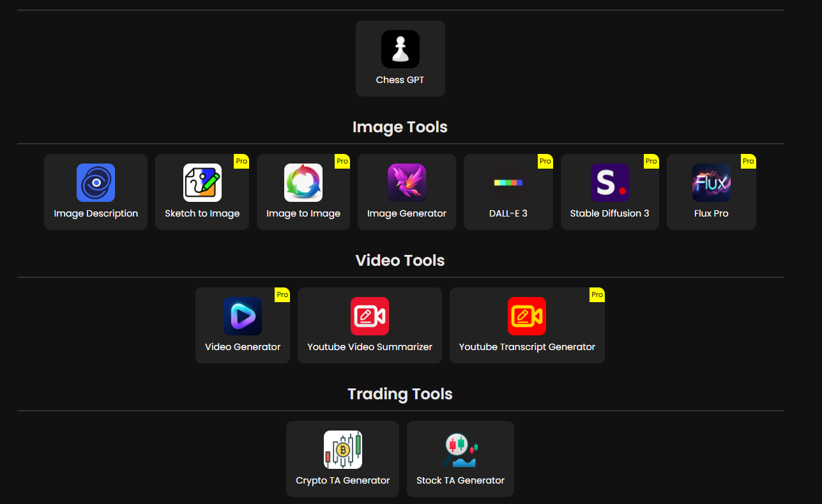Image resolution: width=822 pixels, height=504 pixels.
Task: Click the Pro badge on Stable Diffusion 3
Action: point(651,162)
